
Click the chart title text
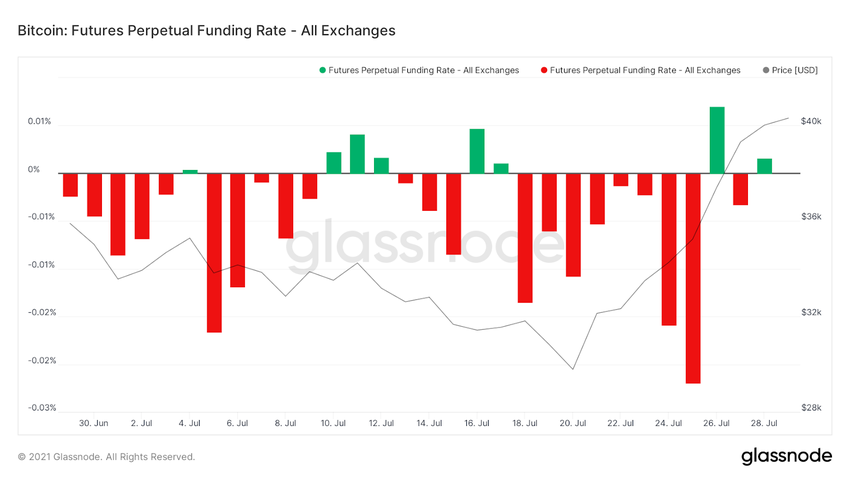coord(207,30)
